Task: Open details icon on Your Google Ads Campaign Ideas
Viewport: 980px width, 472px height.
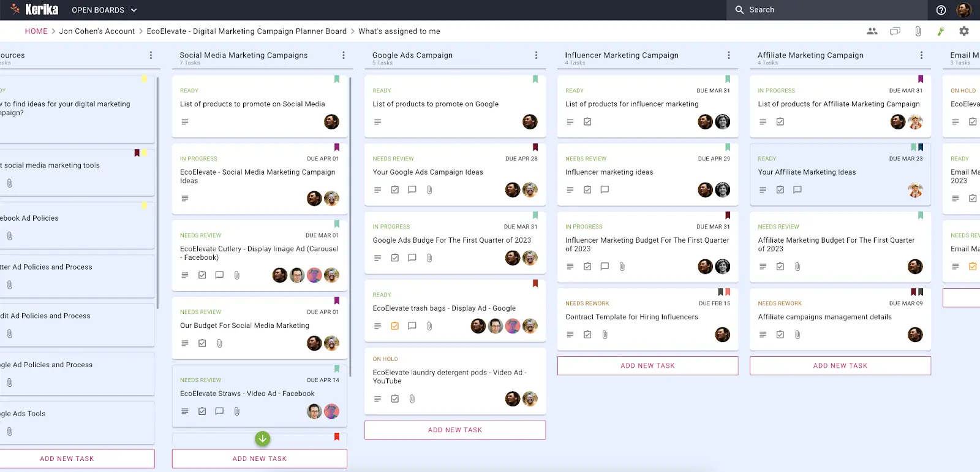Action: coord(377,190)
